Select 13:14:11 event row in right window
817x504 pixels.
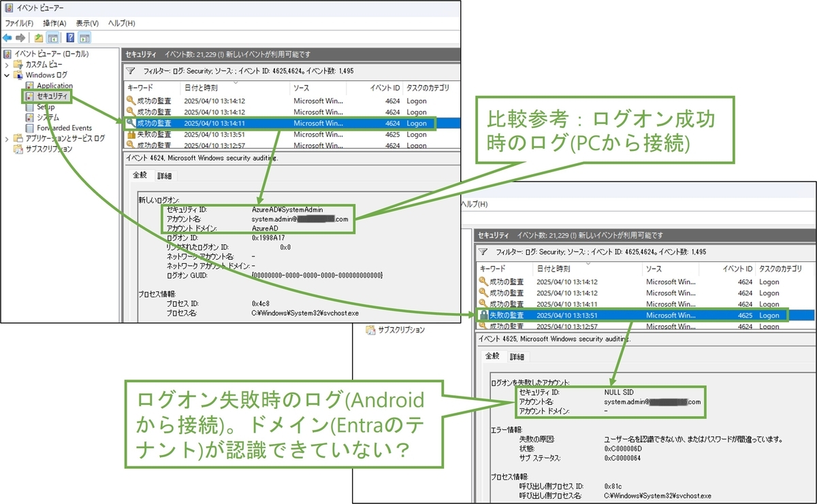(x=645, y=304)
